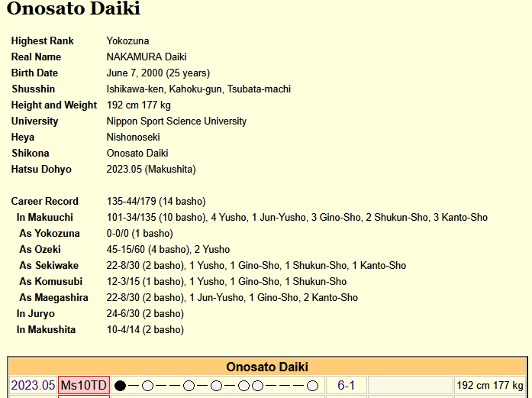This screenshot has width=532, height=398.
Task: Click the black loss circle in 2023.05 row
Action: tap(120, 386)
